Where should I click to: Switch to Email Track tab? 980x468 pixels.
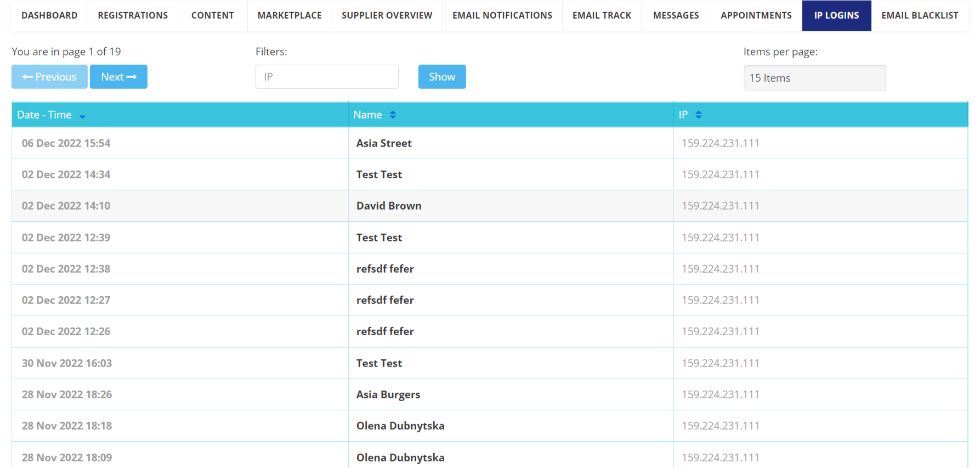tap(602, 15)
